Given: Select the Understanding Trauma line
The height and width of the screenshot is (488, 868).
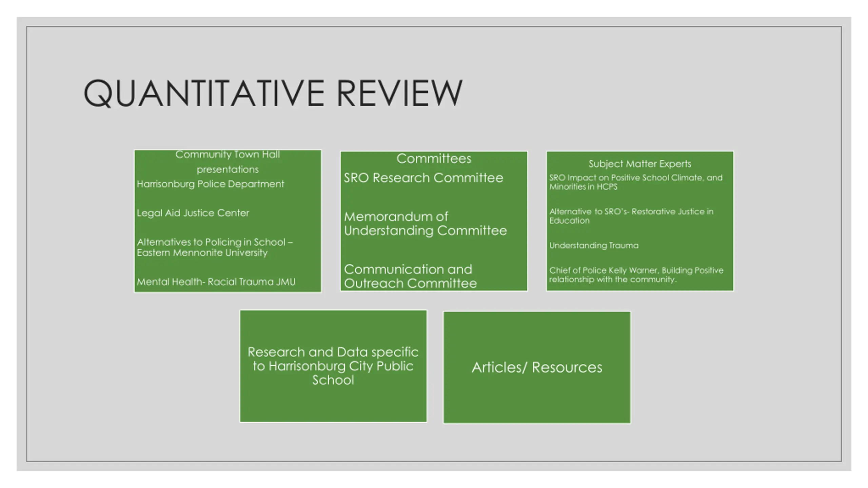Looking at the screenshot, I should [594, 245].
